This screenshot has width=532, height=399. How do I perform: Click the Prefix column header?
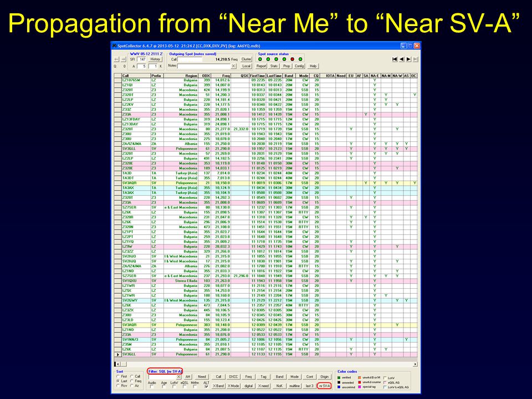(157, 76)
